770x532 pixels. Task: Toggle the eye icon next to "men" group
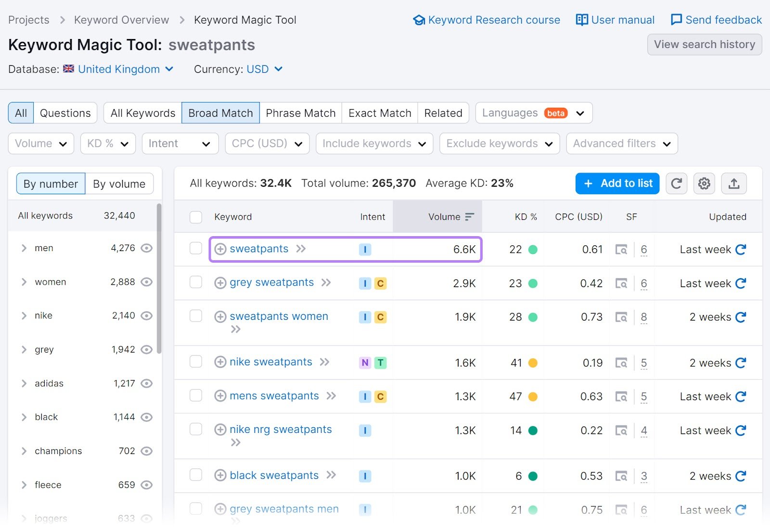click(146, 248)
